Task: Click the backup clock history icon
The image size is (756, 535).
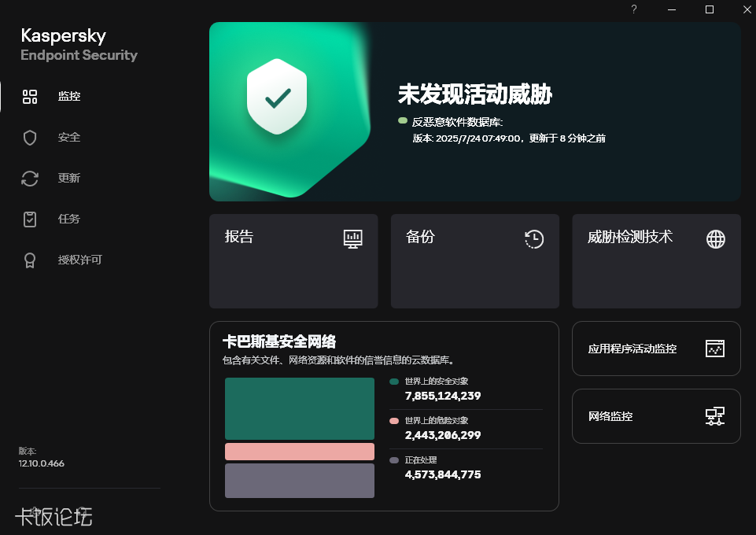Action: pos(534,239)
